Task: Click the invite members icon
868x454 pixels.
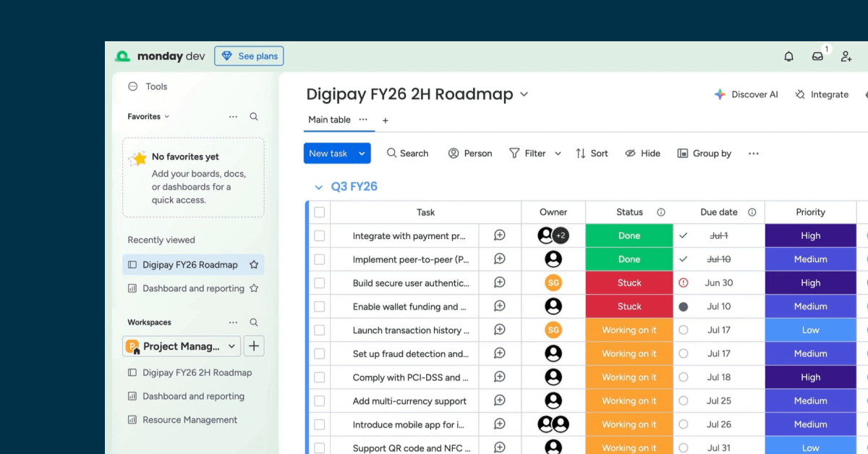Action: [846, 56]
